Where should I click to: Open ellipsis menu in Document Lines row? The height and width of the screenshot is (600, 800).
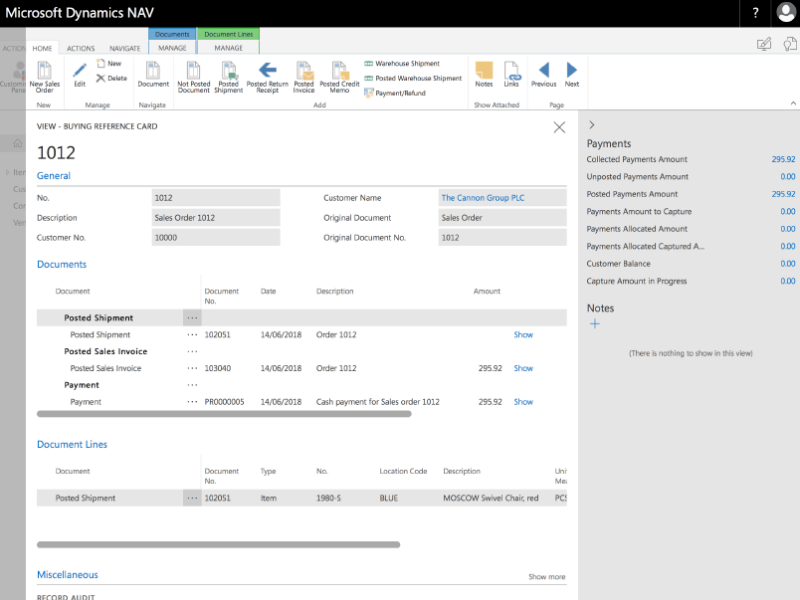tap(192, 498)
